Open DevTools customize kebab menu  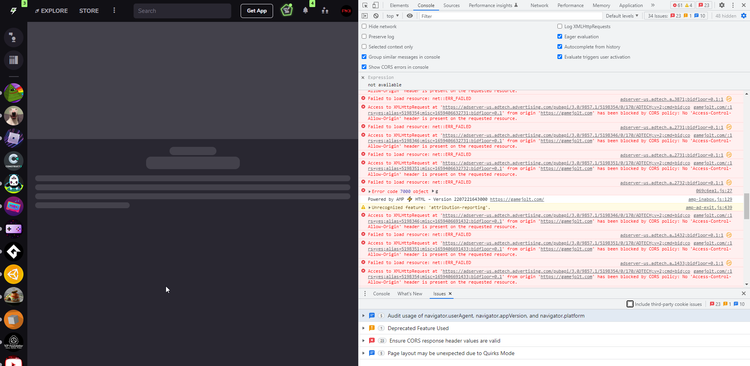point(733,5)
